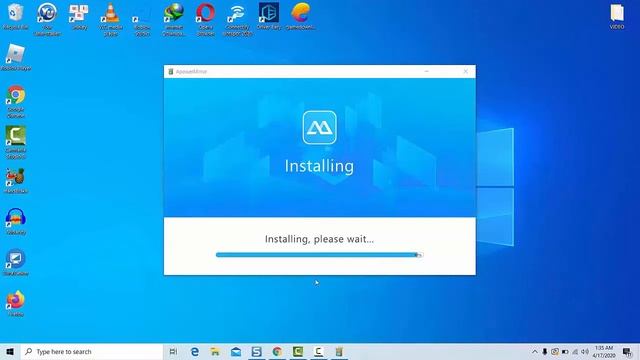Select the Firefox desktop icon
This screenshot has height=360, width=640.
click(x=16, y=303)
